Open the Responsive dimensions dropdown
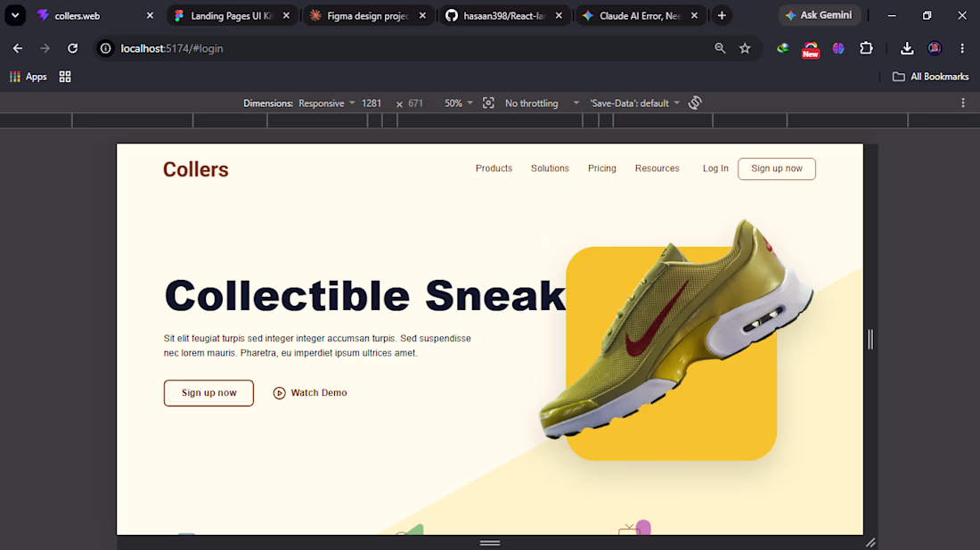The width and height of the screenshot is (980, 550). [x=326, y=103]
